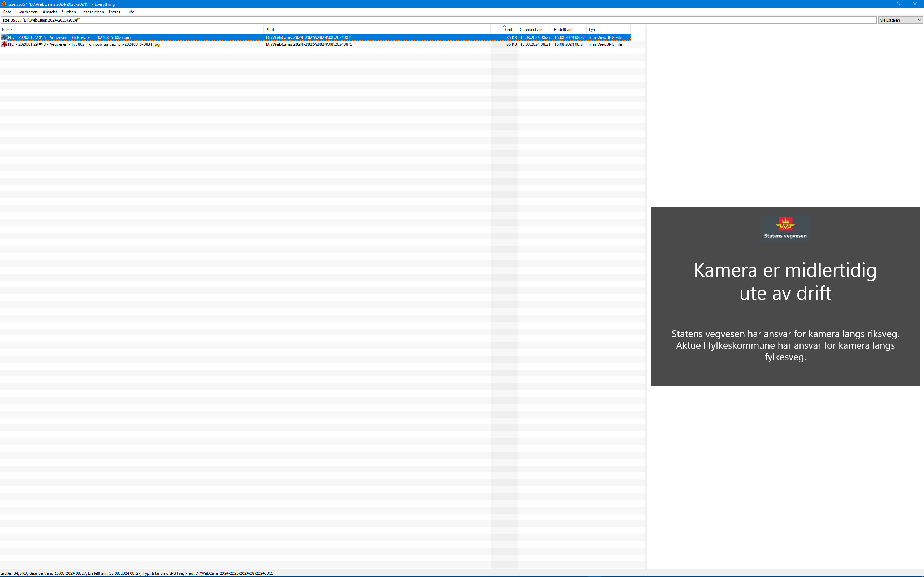Expand the Alle Dateien filter dropdown
Viewport: 924px width, 577px height.
pos(900,20)
